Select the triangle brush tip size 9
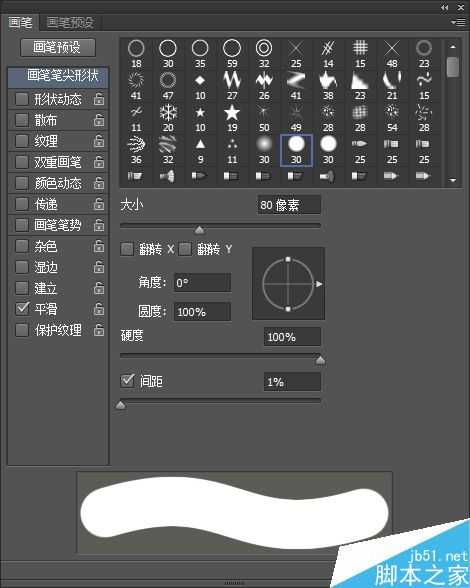Image resolution: width=470 pixels, height=588 pixels. 200,149
